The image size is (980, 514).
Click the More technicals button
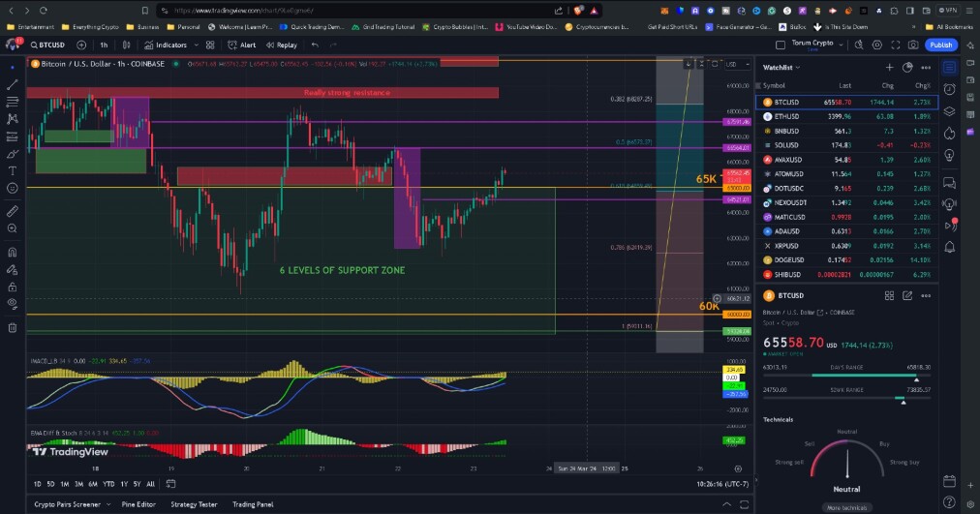tap(847, 508)
